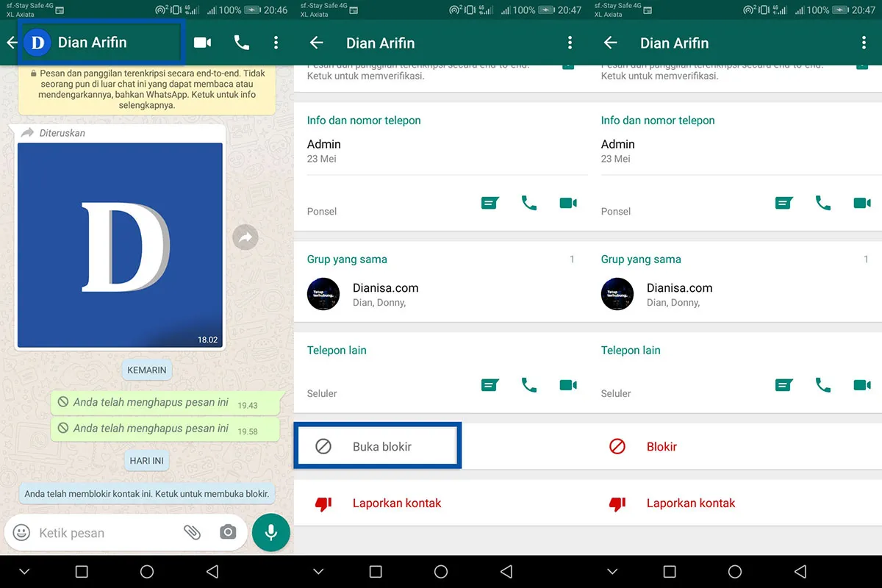
Task: Open the Laporkan kontak link
Action: tap(397, 503)
